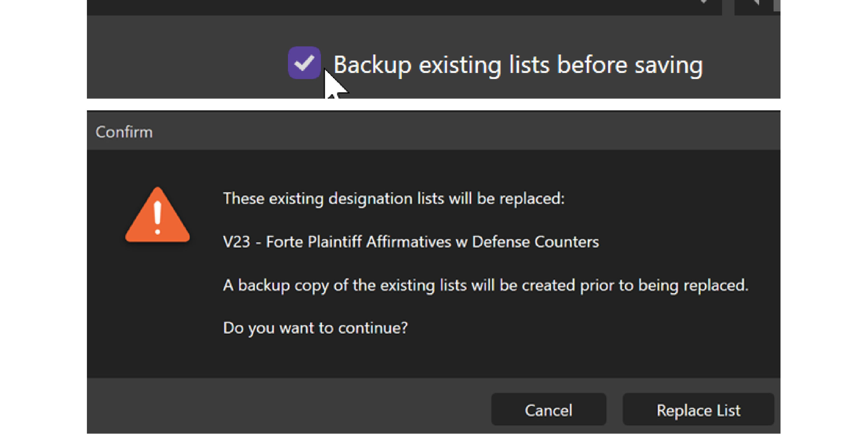Click the V23 Forte Plaintiff Affirmatives list name
Screen dimensions: 868x434
coord(411,242)
